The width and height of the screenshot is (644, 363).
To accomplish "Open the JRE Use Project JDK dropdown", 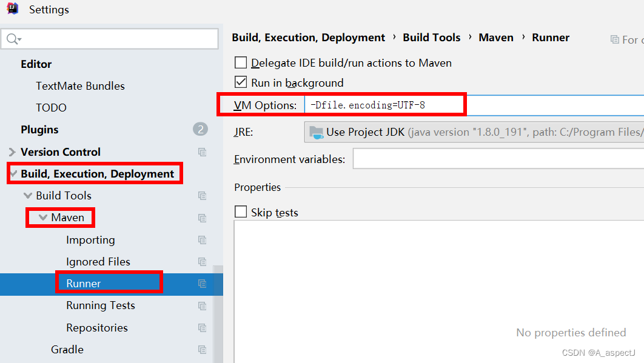I will click(474, 132).
